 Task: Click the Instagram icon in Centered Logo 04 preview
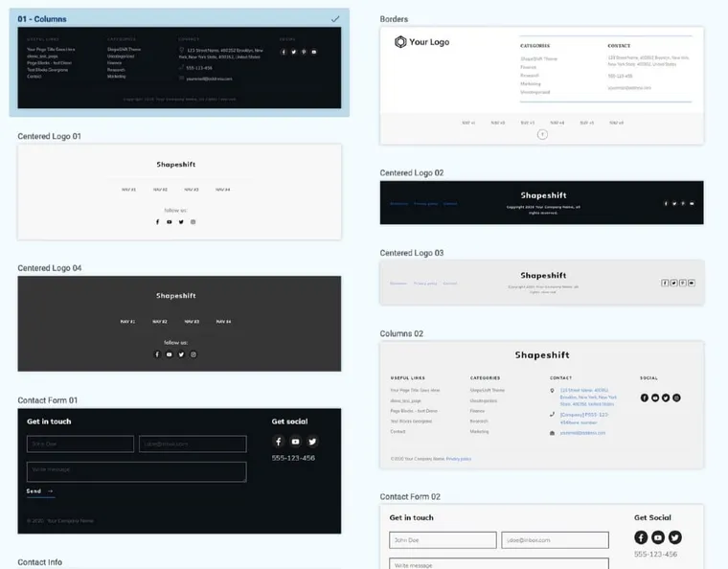point(193,354)
